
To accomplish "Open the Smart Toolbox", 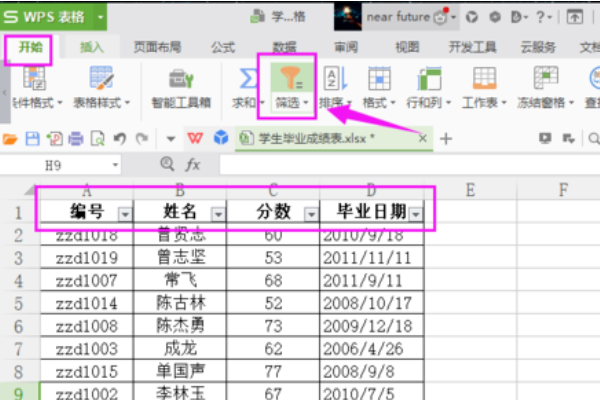I will [181, 79].
